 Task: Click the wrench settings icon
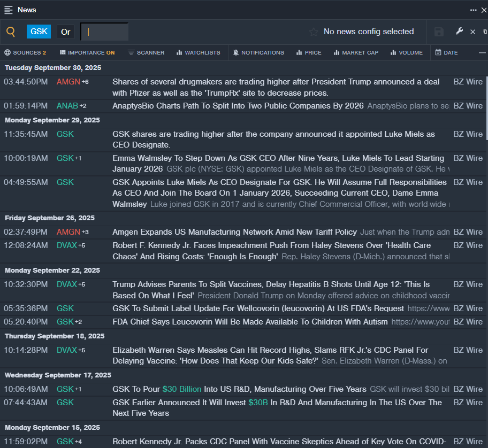459,32
